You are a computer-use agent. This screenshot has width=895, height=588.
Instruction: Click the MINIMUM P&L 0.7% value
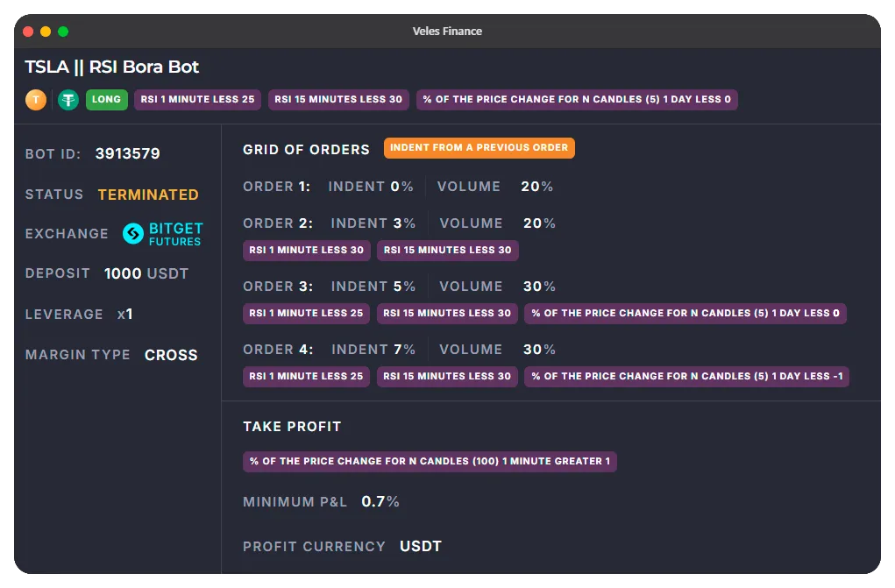pyautogui.click(x=380, y=501)
